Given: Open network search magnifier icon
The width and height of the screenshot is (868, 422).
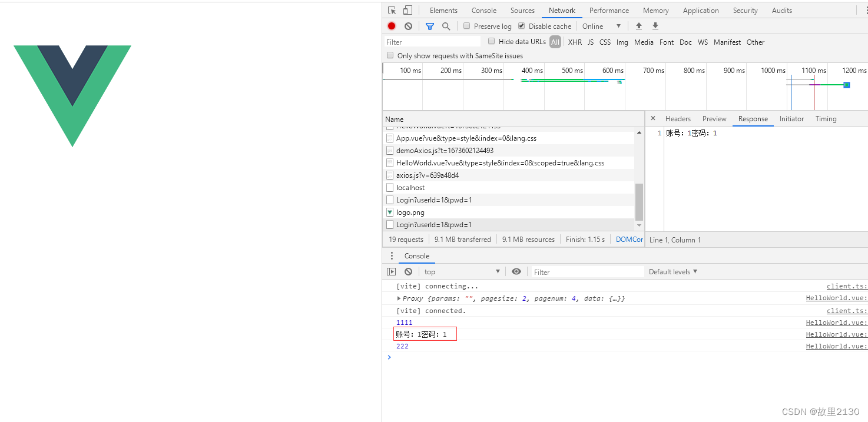Looking at the screenshot, I should coord(446,26).
